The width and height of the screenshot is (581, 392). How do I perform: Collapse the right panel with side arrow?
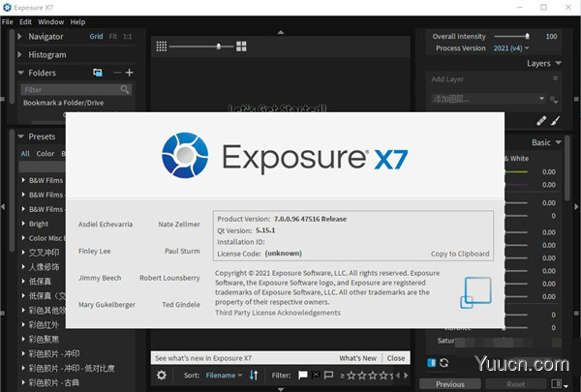(x=576, y=207)
